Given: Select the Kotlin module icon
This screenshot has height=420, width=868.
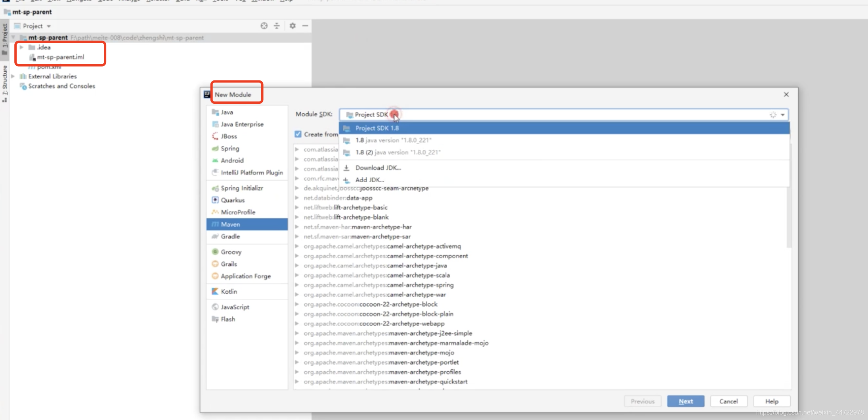Looking at the screenshot, I should click(215, 291).
